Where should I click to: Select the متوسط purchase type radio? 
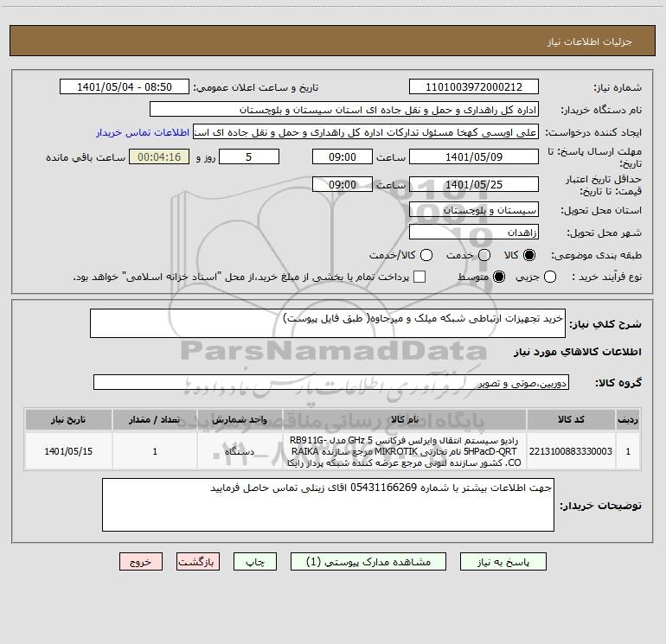click(499, 277)
